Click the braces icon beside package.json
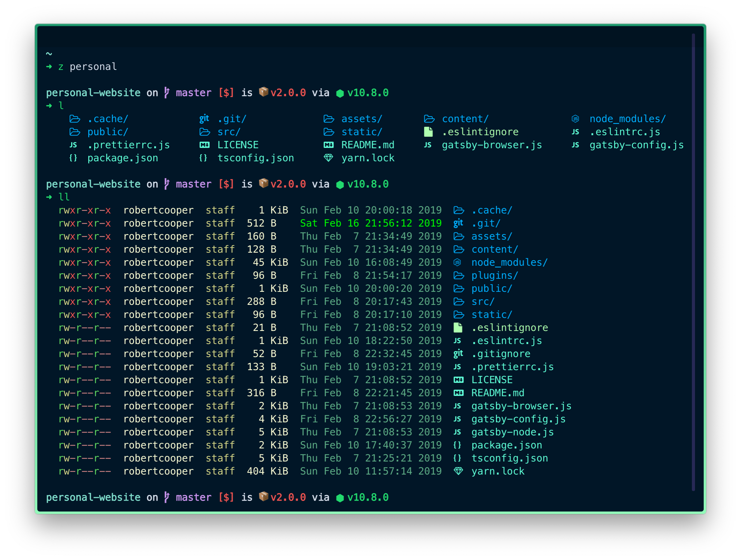 point(73,158)
